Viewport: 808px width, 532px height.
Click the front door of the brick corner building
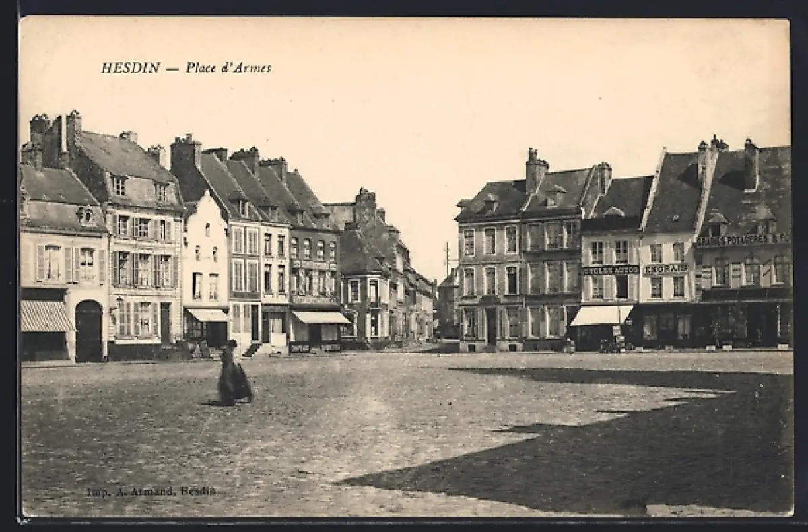pyautogui.click(x=492, y=327)
